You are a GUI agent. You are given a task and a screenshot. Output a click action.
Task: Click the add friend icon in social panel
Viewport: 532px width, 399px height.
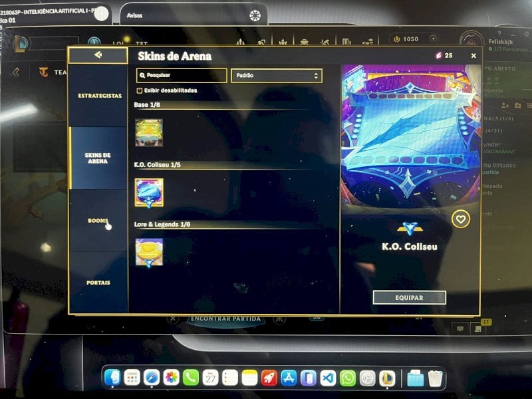coord(505,106)
